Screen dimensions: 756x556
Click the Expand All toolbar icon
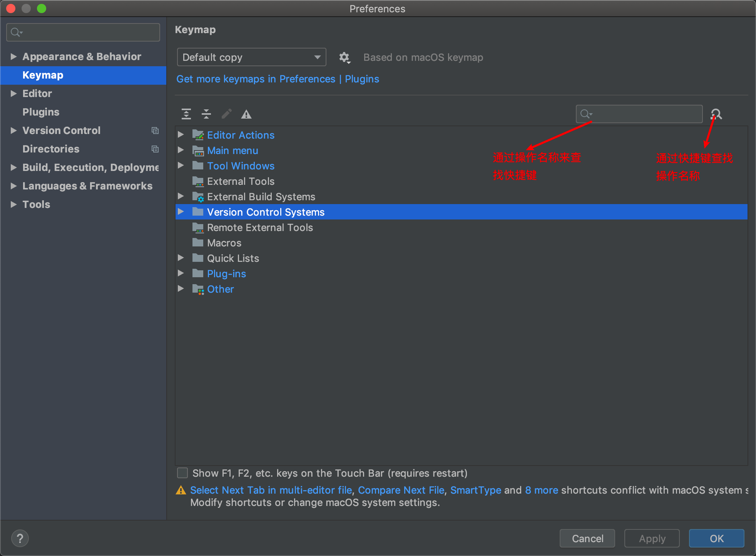[x=186, y=114]
